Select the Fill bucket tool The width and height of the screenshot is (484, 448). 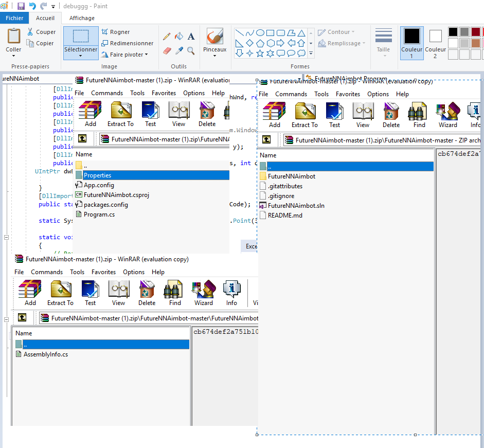click(178, 37)
